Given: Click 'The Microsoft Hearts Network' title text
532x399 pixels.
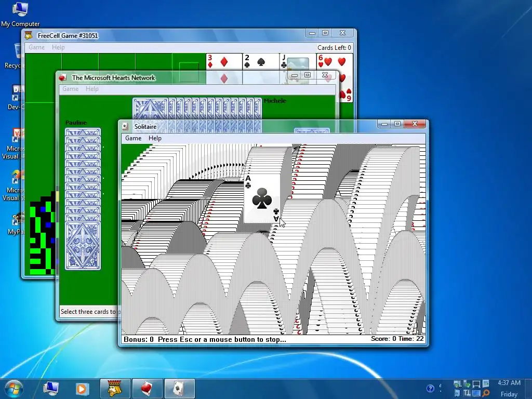Looking at the screenshot, I should point(113,78).
